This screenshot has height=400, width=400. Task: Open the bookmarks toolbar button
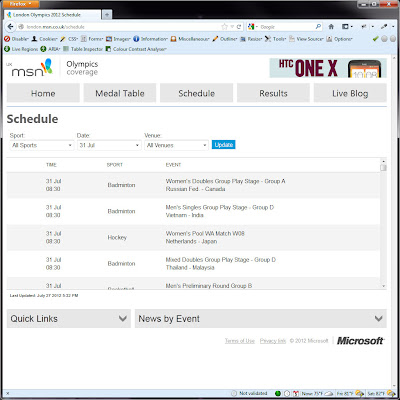[x=347, y=26]
